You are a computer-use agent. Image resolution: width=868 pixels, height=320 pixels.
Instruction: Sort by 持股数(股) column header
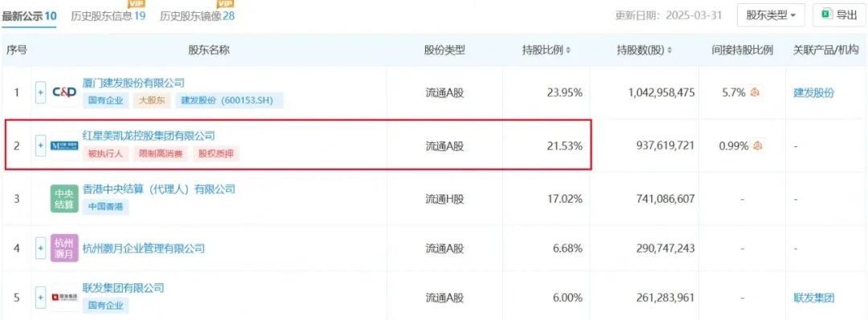coord(645,51)
